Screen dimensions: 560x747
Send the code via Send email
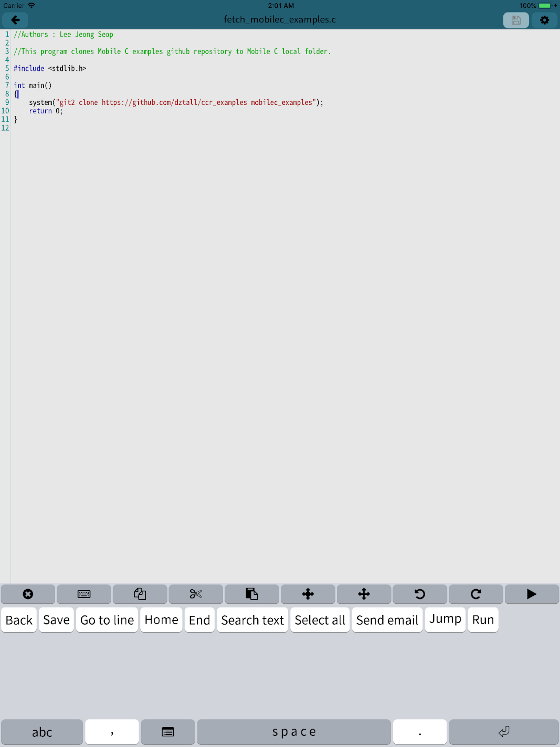tap(387, 620)
